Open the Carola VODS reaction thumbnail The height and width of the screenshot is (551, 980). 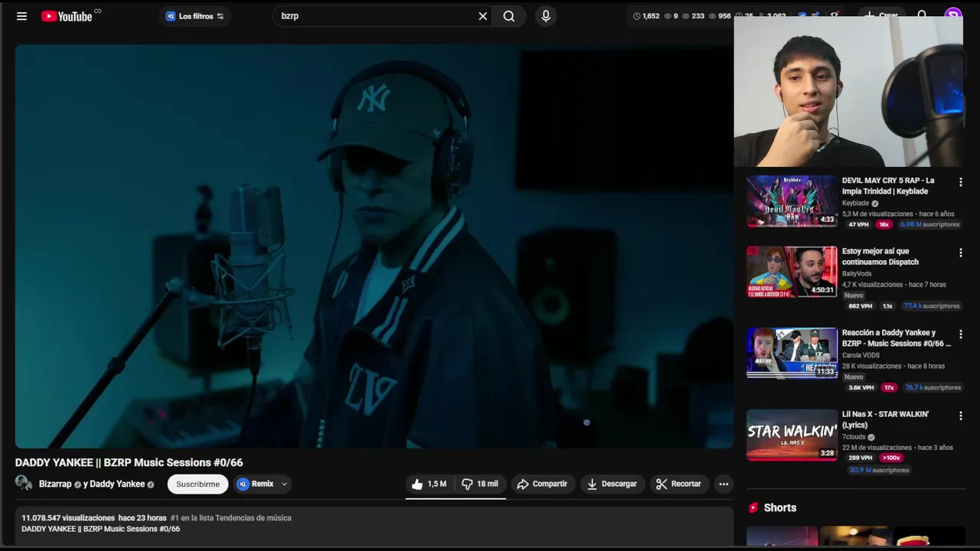pyautogui.click(x=792, y=353)
